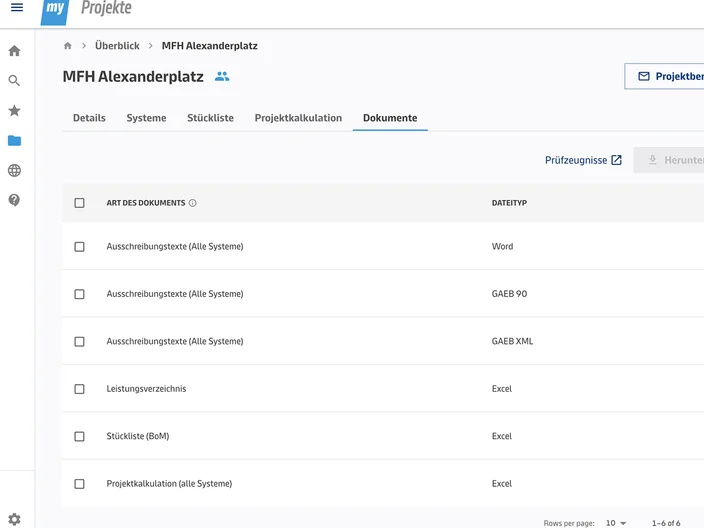Click the globe icon in the sidebar
The width and height of the screenshot is (704, 528).
click(14, 171)
